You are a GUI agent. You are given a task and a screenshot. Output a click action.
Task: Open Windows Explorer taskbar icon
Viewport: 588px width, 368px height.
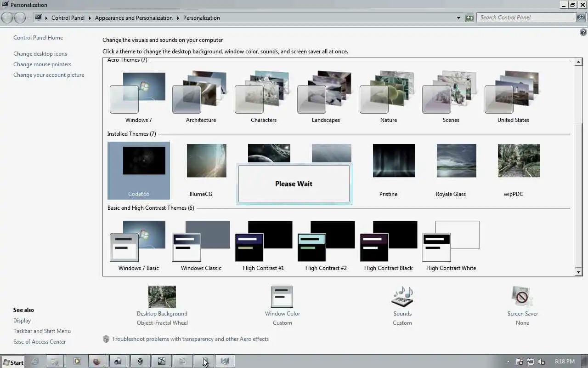(x=54, y=362)
